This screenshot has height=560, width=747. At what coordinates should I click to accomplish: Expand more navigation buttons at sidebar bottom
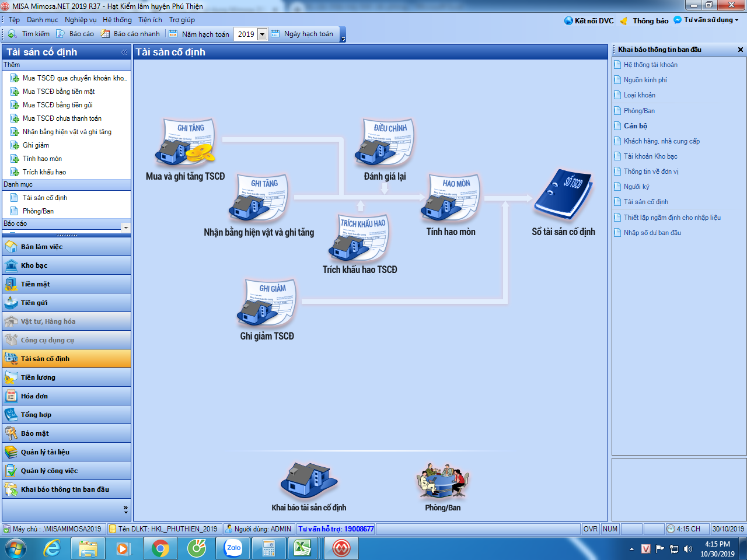pyautogui.click(x=125, y=509)
